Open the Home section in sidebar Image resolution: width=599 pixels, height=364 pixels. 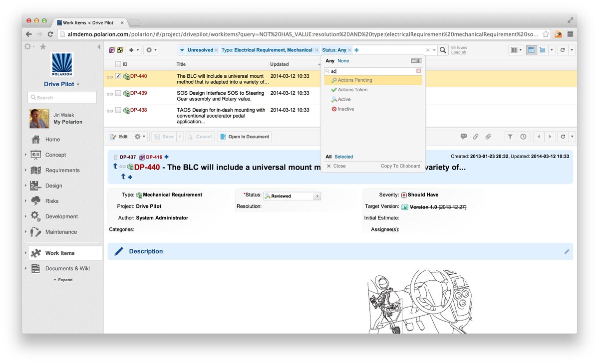(x=52, y=140)
